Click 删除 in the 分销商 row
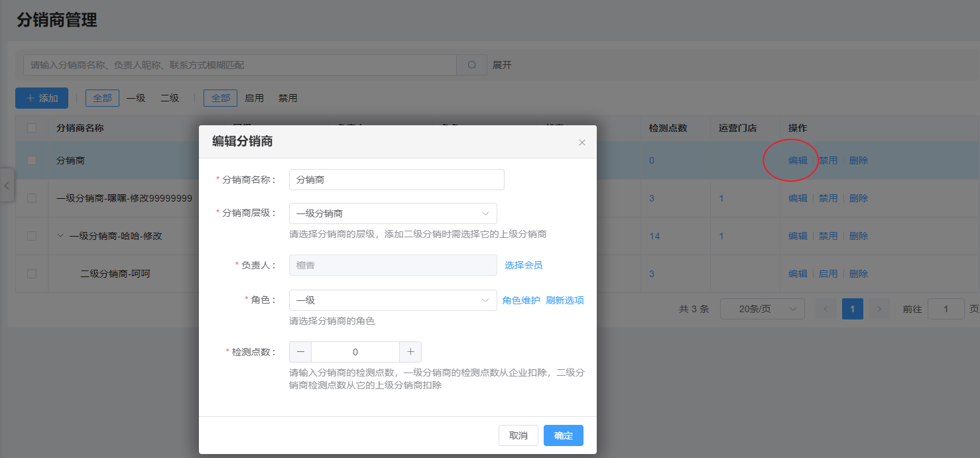Image resolution: width=980 pixels, height=458 pixels. (859, 160)
